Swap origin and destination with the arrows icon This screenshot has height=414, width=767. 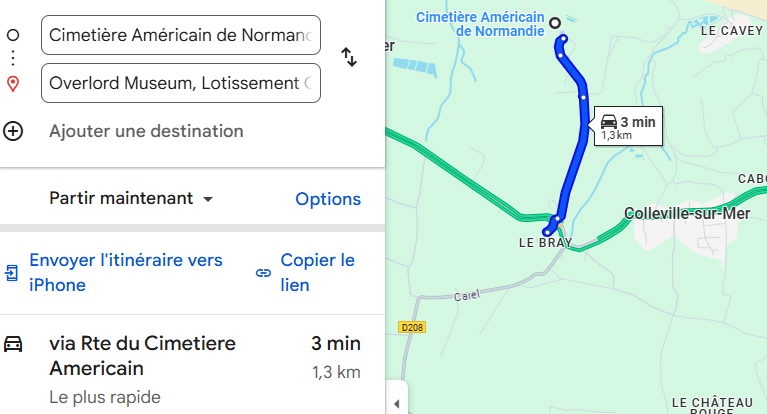349,57
